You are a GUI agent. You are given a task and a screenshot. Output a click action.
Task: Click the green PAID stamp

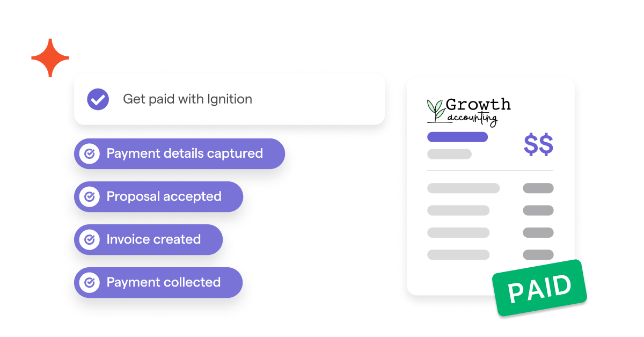[x=539, y=288]
